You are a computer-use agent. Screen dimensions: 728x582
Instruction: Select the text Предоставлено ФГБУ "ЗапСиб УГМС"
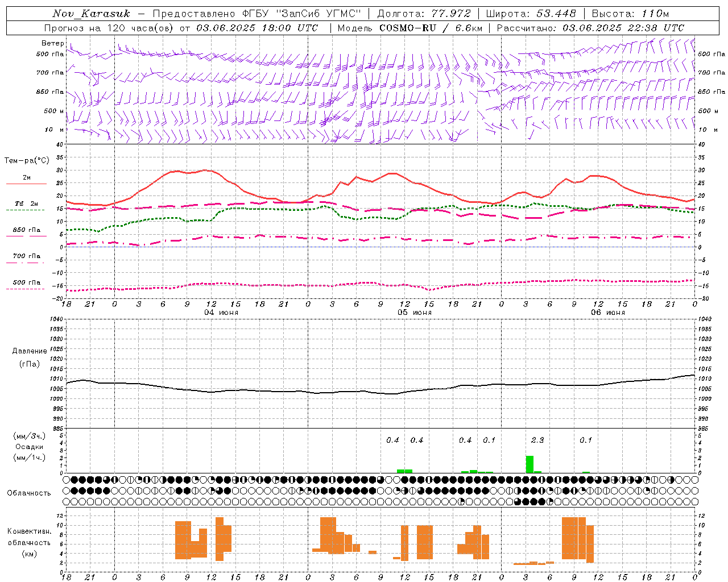(x=257, y=14)
